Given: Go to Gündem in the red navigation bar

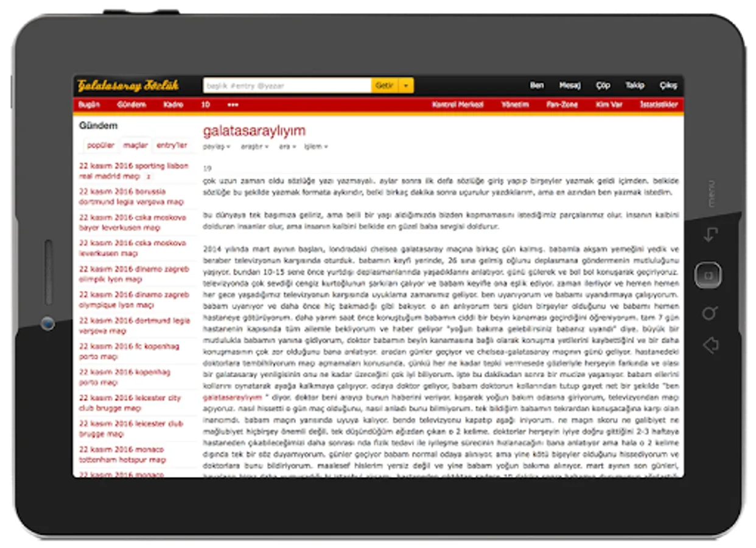Looking at the screenshot, I should pos(131,105).
